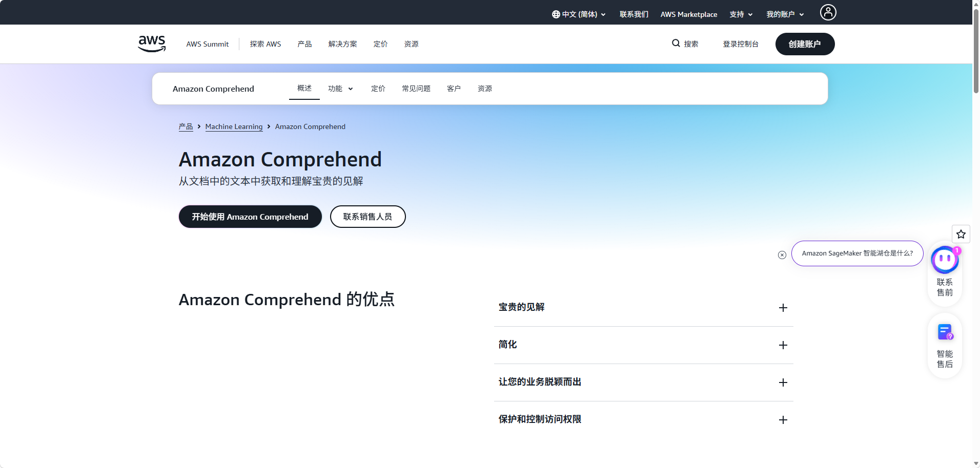Click the 联系我们 link

click(634, 14)
